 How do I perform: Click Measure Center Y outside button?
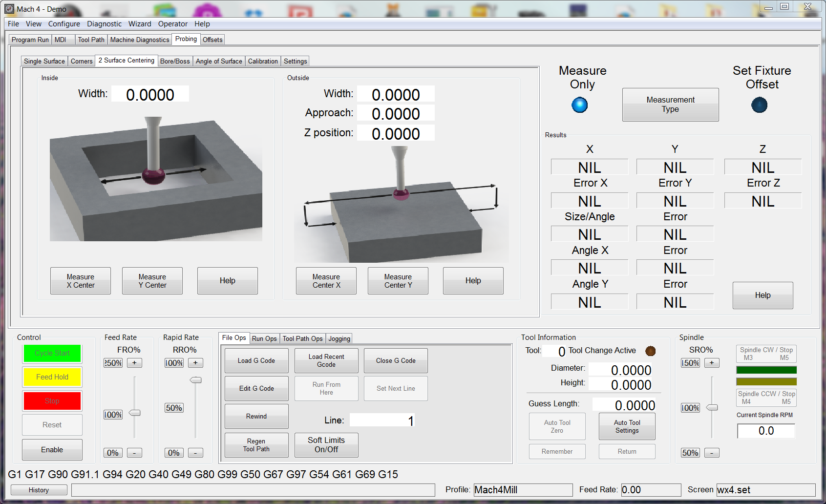coord(398,281)
